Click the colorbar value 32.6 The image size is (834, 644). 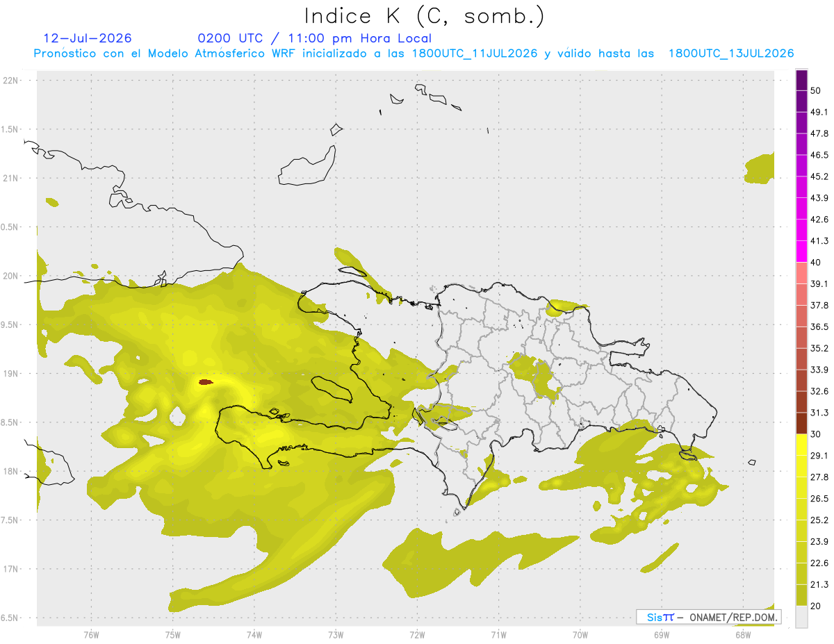[819, 391]
